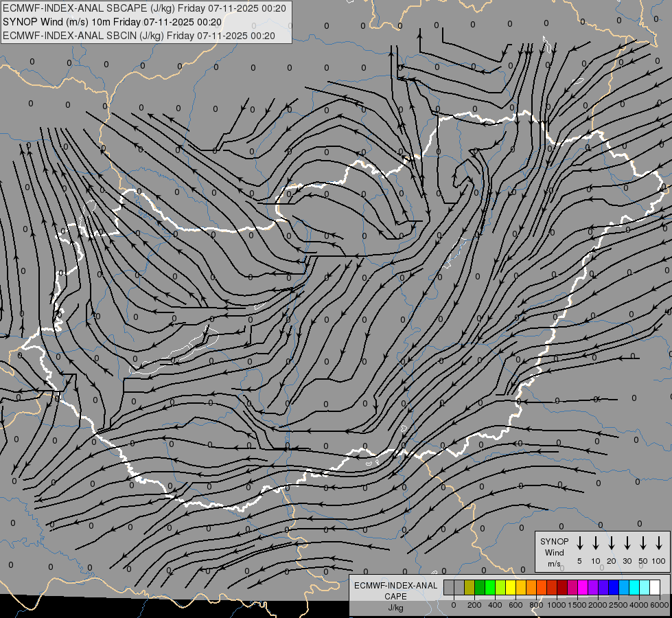Pick the yellow-green CAPE swatch

[500, 588]
